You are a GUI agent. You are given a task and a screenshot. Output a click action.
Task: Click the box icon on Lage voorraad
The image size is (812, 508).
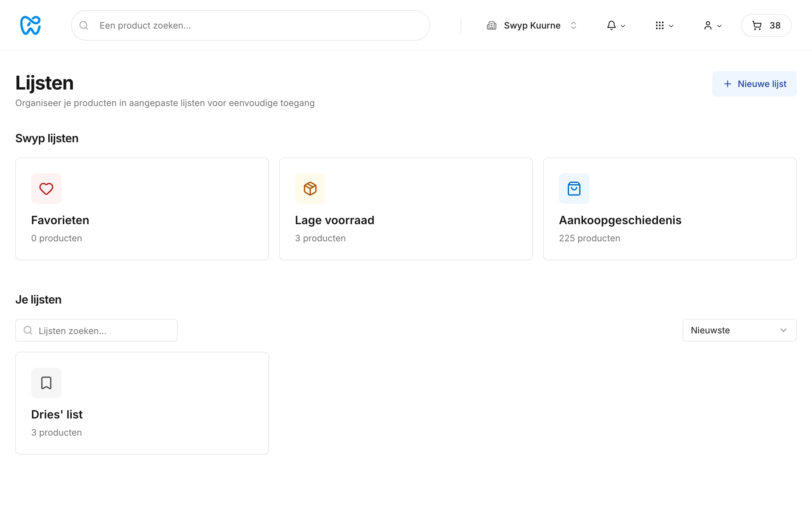[x=310, y=189]
